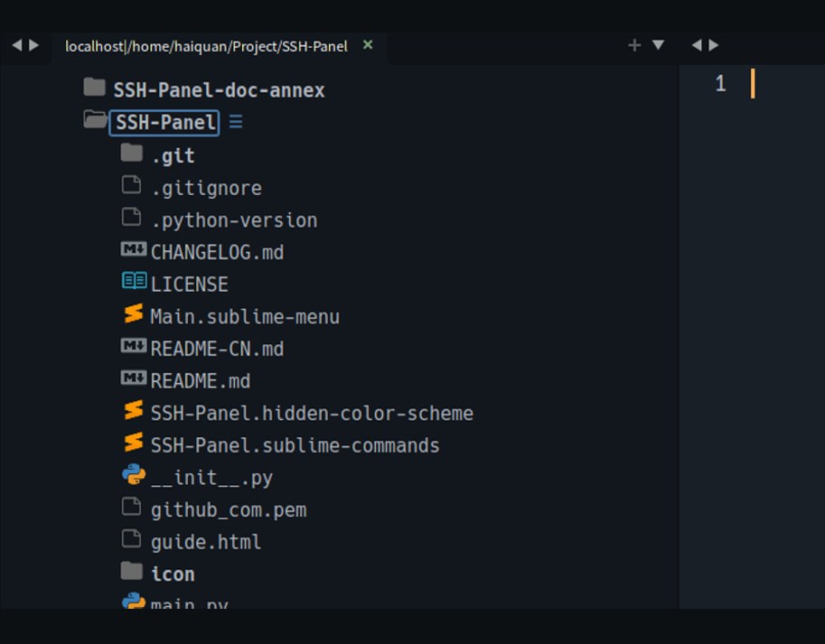Select the highlighted SSH-Panel folder label
The height and width of the screenshot is (644, 825).
(x=164, y=123)
